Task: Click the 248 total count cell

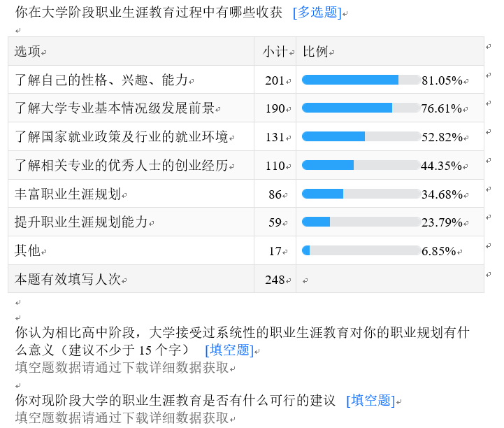Action: (275, 280)
